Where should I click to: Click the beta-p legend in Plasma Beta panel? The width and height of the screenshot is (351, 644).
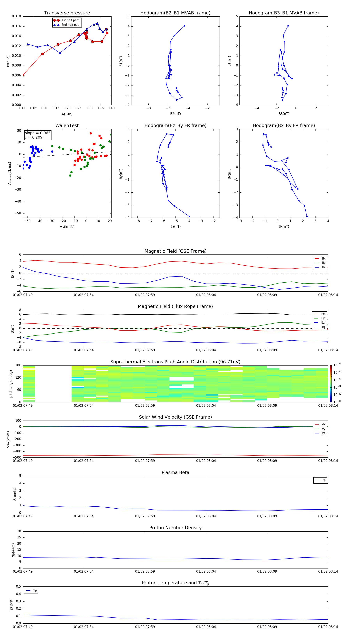click(320, 480)
